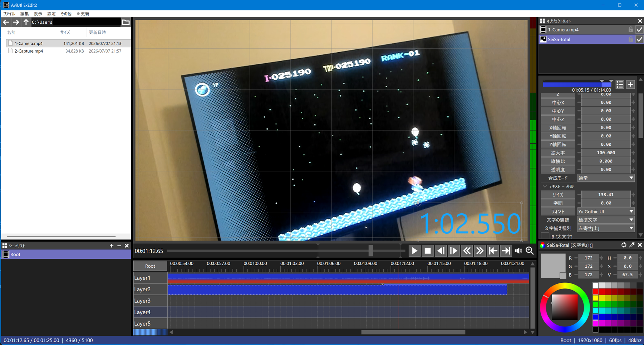The width and height of the screenshot is (644, 345).
Task: Step back one frame
Action: [441, 251]
